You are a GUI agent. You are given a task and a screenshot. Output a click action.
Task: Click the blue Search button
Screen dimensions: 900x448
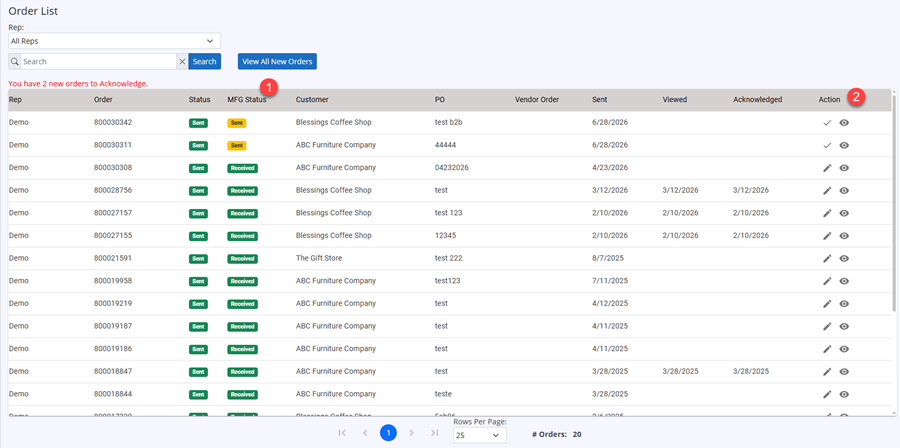pyautogui.click(x=204, y=61)
